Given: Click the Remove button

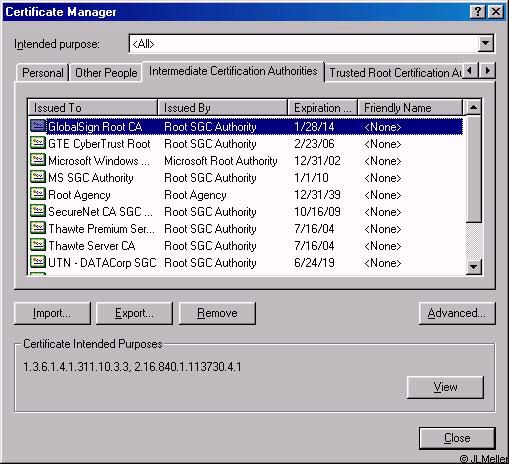Looking at the screenshot, I should click(217, 313).
